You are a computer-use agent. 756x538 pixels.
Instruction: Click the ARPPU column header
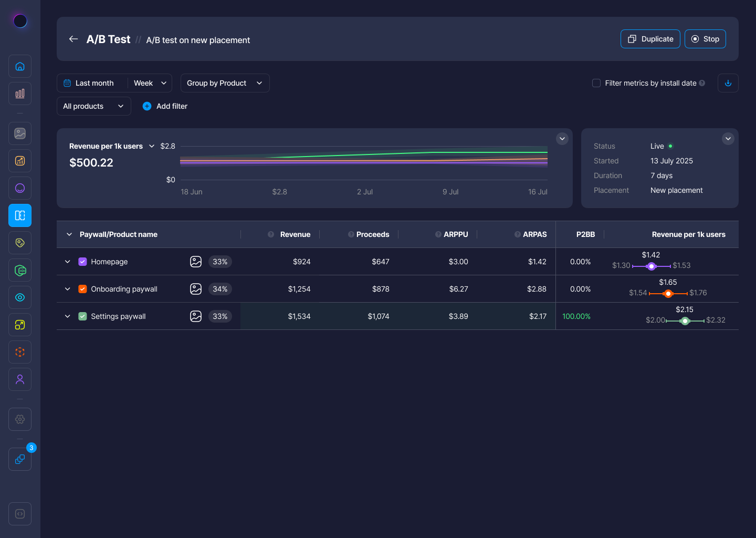tap(455, 234)
